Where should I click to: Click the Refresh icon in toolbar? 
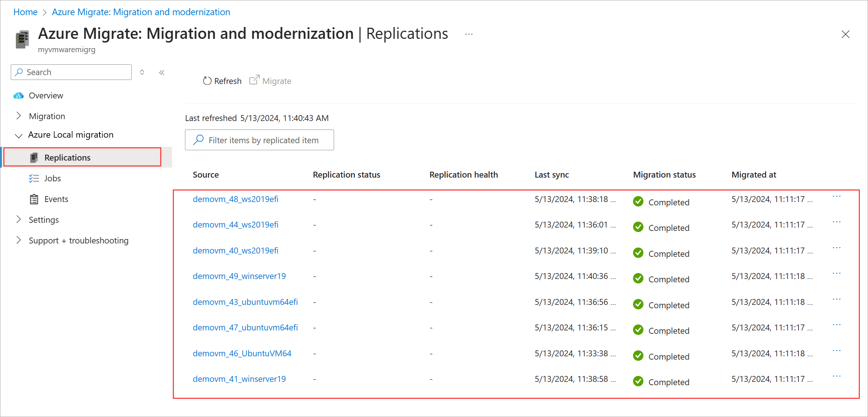207,81
